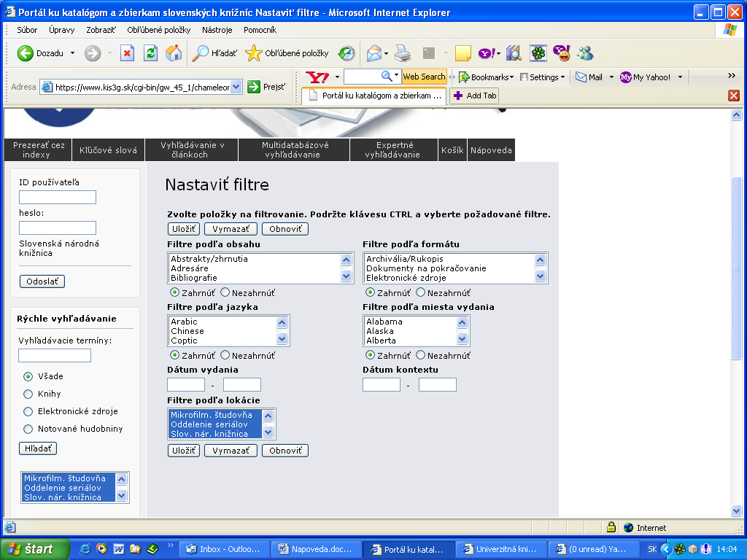The height and width of the screenshot is (560, 747).
Task: Click the green Prejsť go arrow
Action: [254, 87]
